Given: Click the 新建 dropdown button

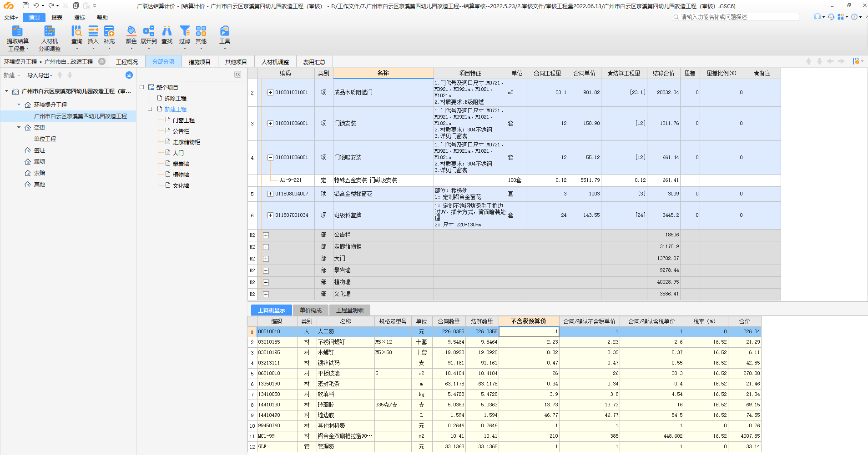Looking at the screenshot, I should [x=11, y=75].
